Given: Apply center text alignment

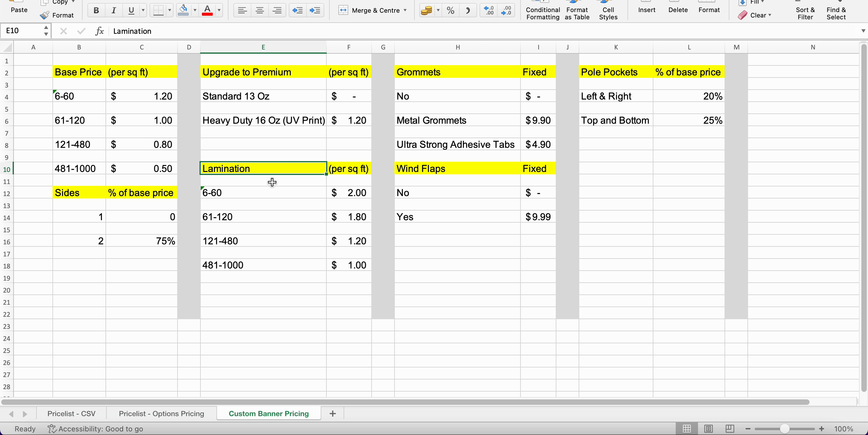Looking at the screenshot, I should 259,11.
